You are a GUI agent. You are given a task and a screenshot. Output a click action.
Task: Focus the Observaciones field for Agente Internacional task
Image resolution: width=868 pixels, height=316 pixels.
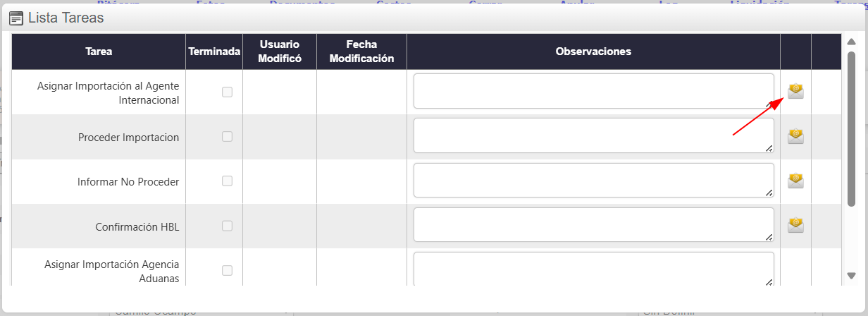(593, 91)
